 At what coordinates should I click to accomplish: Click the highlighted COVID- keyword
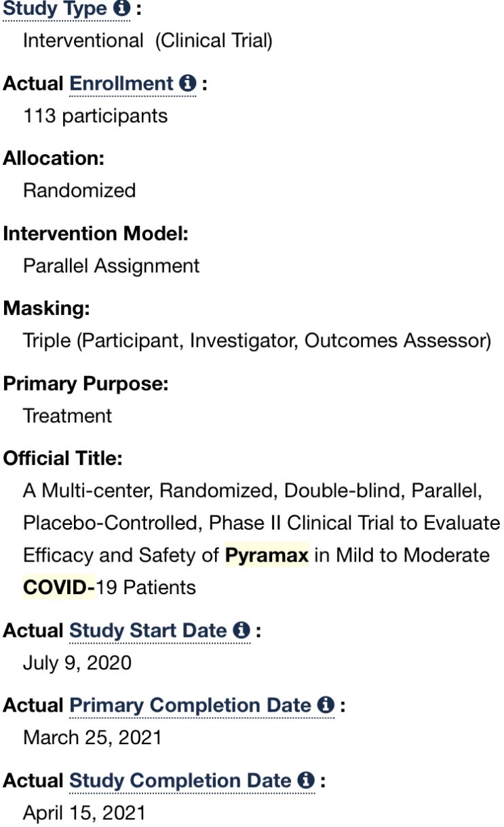point(59,587)
